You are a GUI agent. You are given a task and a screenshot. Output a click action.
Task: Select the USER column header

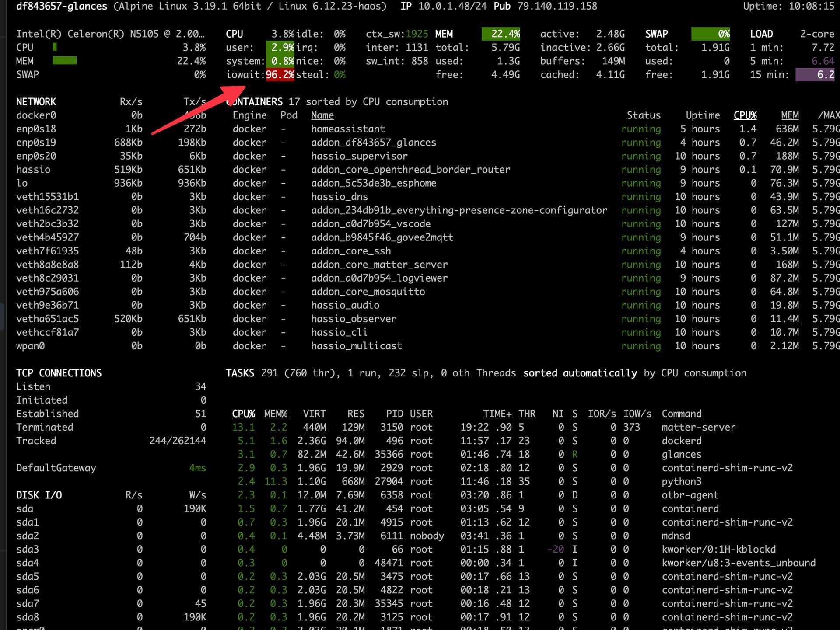point(421,414)
